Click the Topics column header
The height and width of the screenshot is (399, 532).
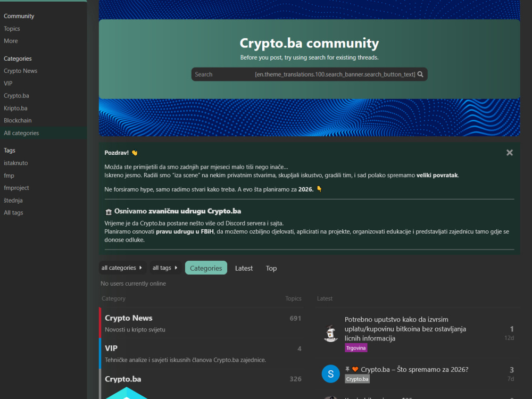point(293,298)
